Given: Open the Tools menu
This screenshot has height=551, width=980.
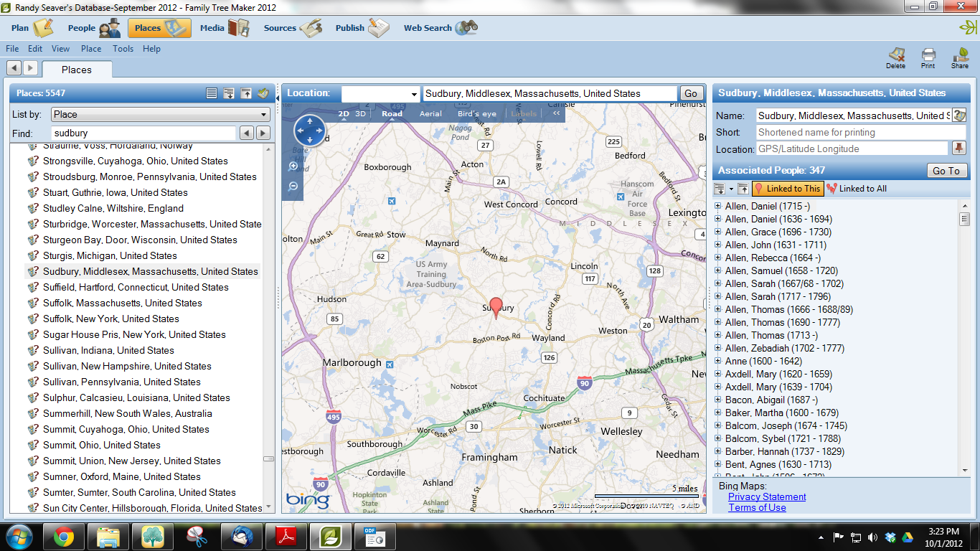Looking at the screenshot, I should [x=123, y=49].
